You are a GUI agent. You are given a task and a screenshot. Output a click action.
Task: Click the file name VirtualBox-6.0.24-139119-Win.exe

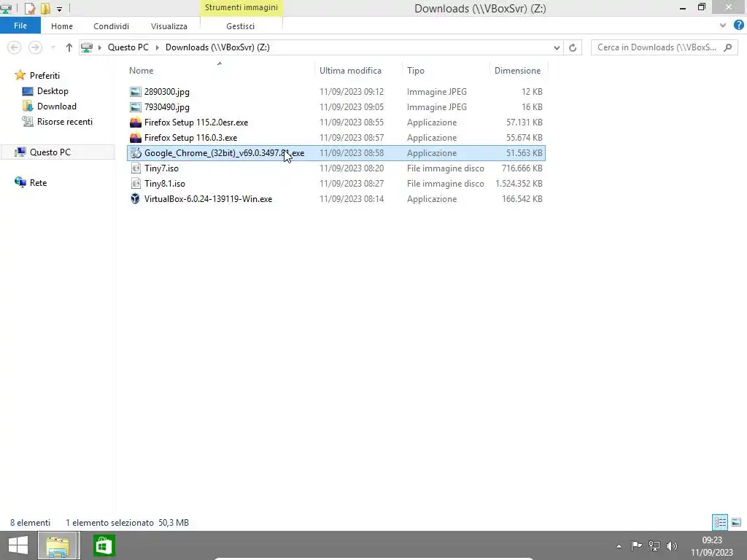pos(208,199)
